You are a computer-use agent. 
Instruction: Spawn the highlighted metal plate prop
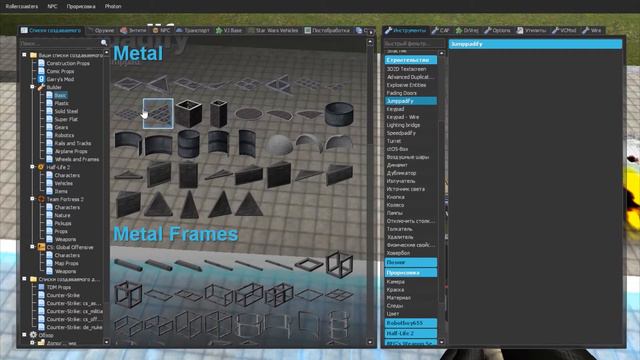click(158, 113)
